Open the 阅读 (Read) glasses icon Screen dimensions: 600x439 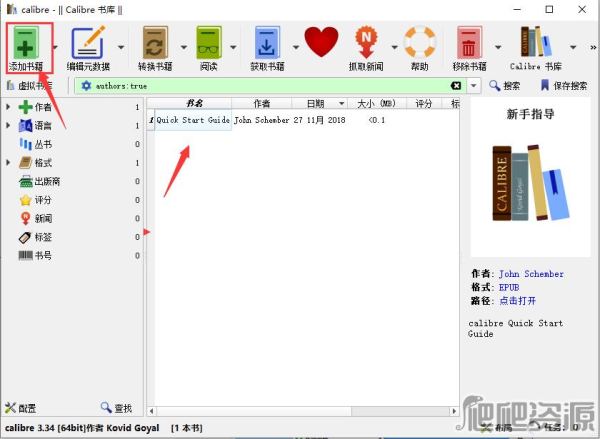click(x=209, y=44)
